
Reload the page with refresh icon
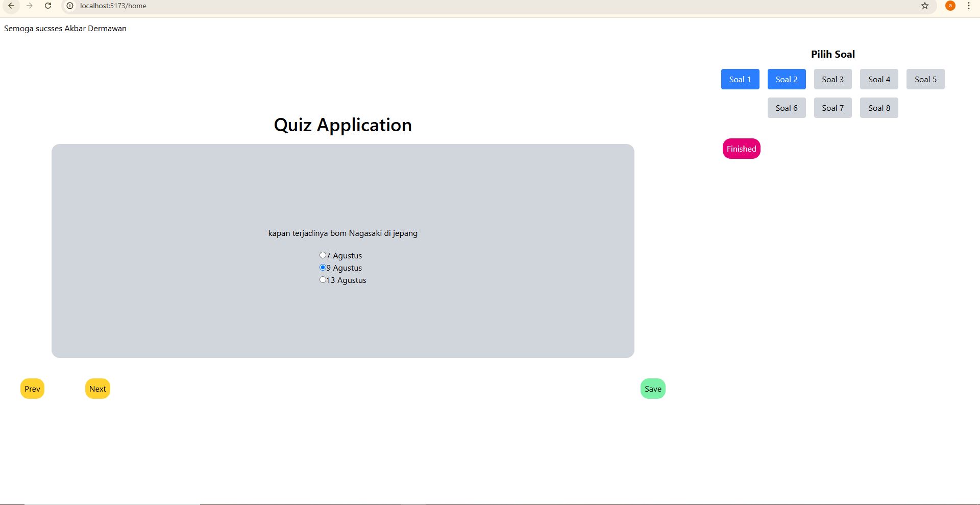coord(48,6)
